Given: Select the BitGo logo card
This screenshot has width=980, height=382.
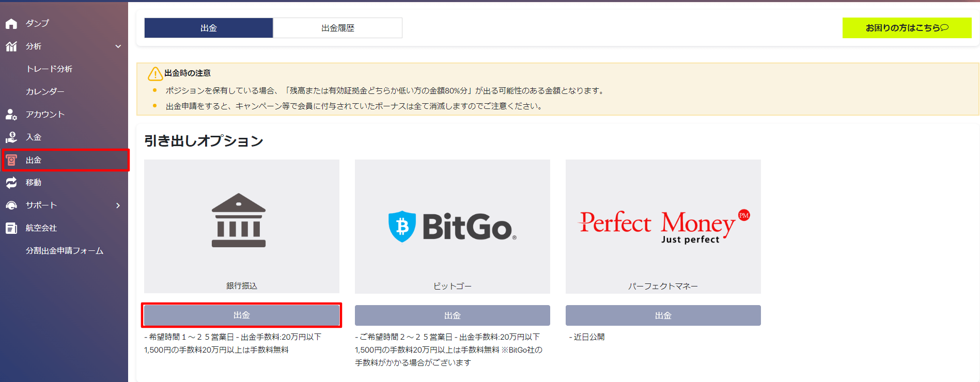Looking at the screenshot, I should tap(452, 226).
